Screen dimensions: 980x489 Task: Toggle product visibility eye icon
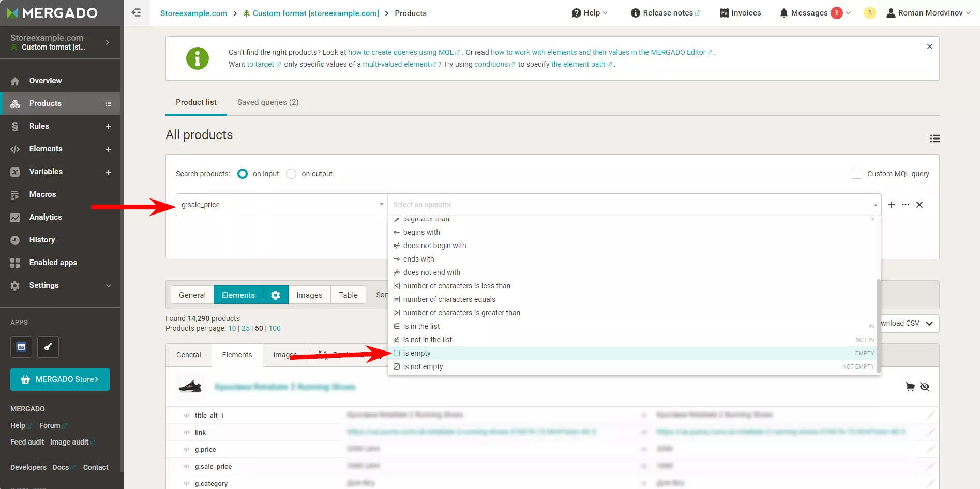(925, 387)
